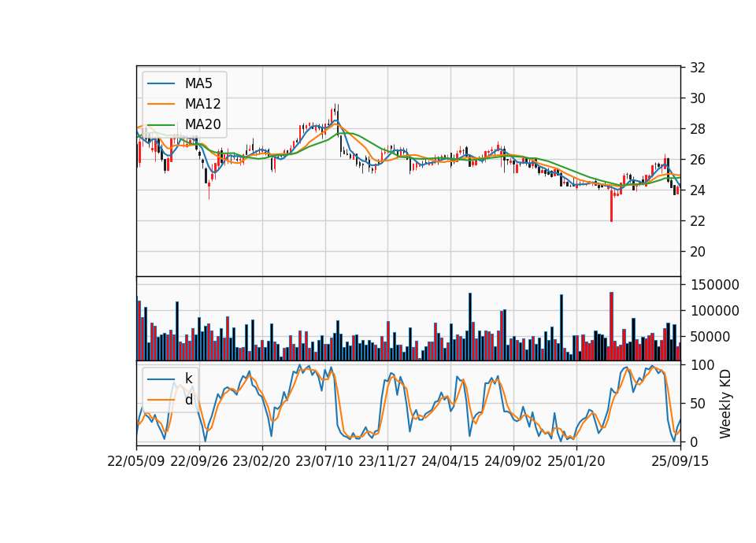
Task: Click the blue MA5 legend line
Action: click(x=161, y=83)
